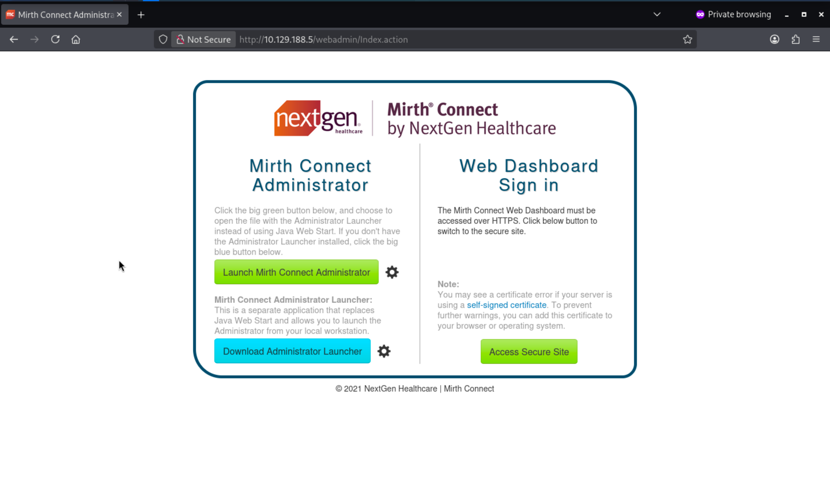The height and width of the screenshot is (504, 830).
Task: Click gear icon next to Download Launcher
Action: (384, 351)
